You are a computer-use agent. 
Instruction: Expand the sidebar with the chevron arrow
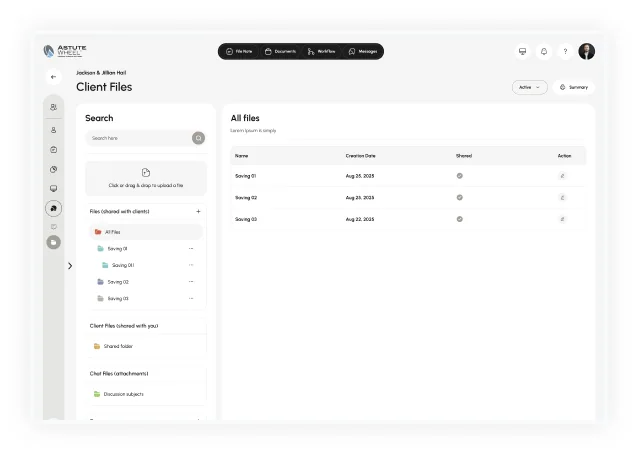(x=70, y=266)
